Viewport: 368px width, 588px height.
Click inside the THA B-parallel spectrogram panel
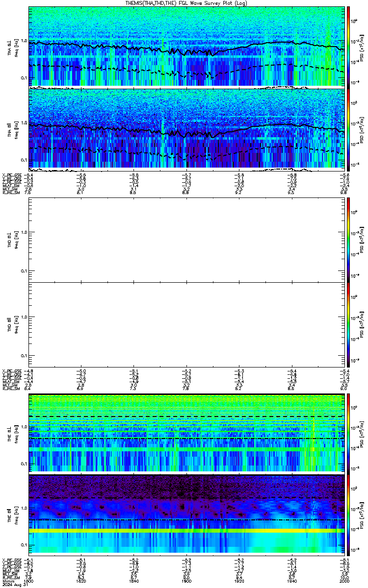click(x=186, y=129)
